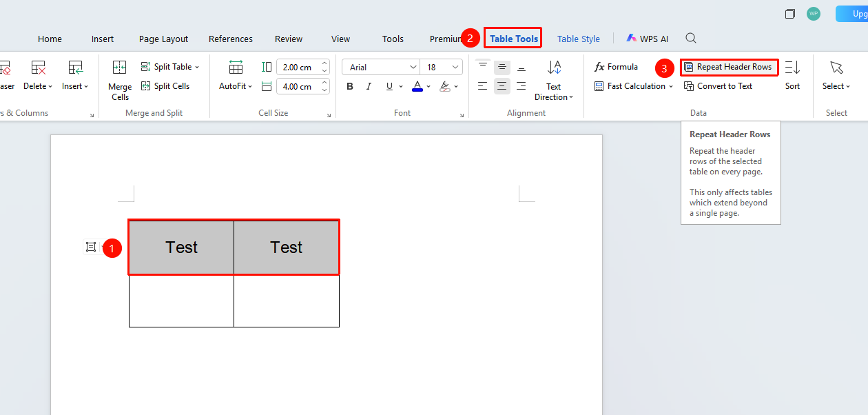Screen dimensions: 868x415
Task: Open the Arial font name dropdown
Action: pyautogui.click(x=413, y=67)
